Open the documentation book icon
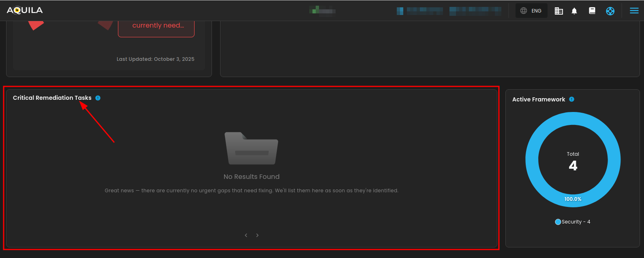 tap(592, 11)
